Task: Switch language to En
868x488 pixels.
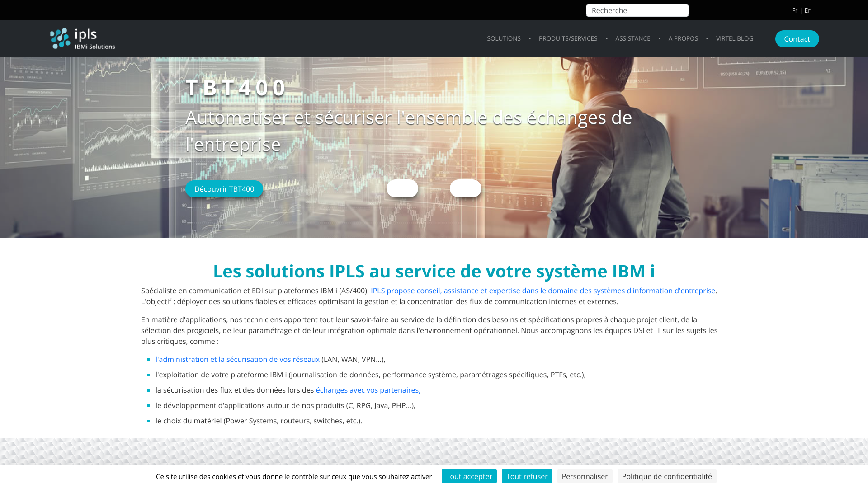Action: 808,10
